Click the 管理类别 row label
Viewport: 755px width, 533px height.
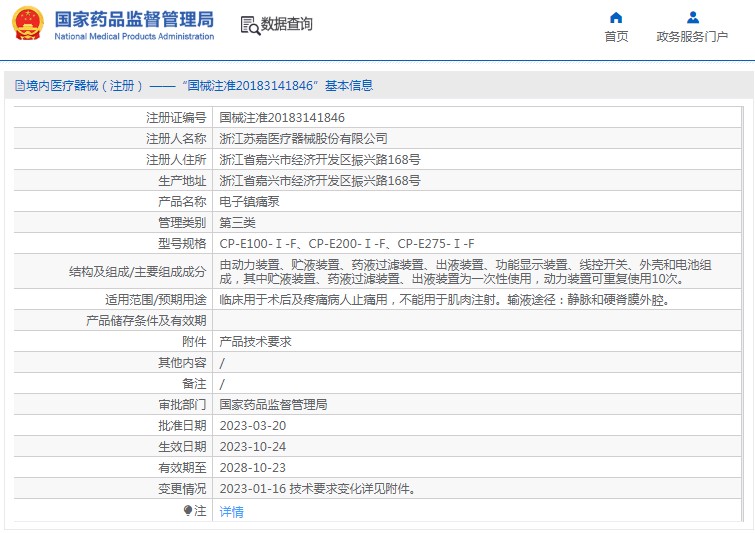pos(182,222)
